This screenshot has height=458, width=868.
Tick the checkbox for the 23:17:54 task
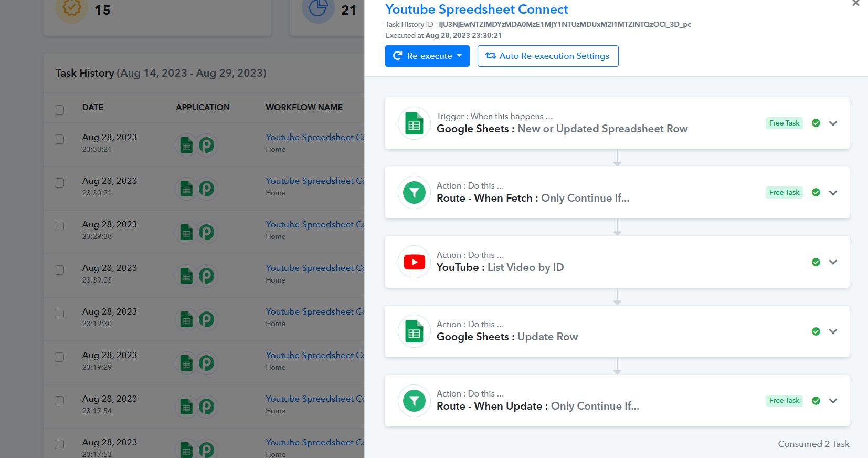tap(59, 401)
